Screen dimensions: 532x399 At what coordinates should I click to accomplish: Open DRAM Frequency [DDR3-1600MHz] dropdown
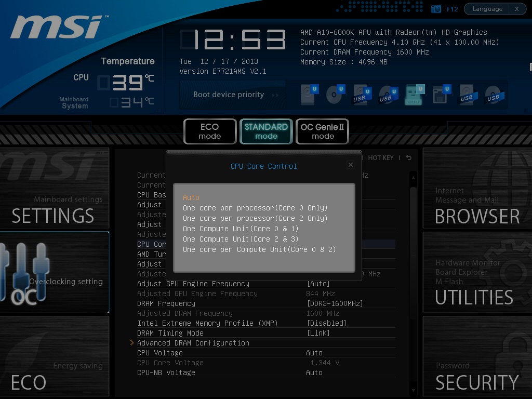point(335,303)
